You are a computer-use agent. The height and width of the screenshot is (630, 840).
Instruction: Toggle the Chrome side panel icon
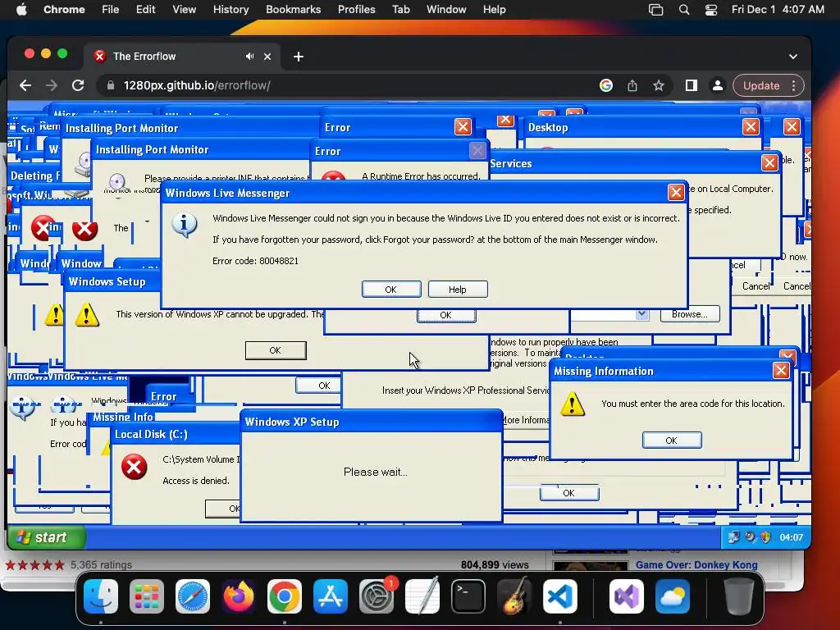(x=691, y=85)
